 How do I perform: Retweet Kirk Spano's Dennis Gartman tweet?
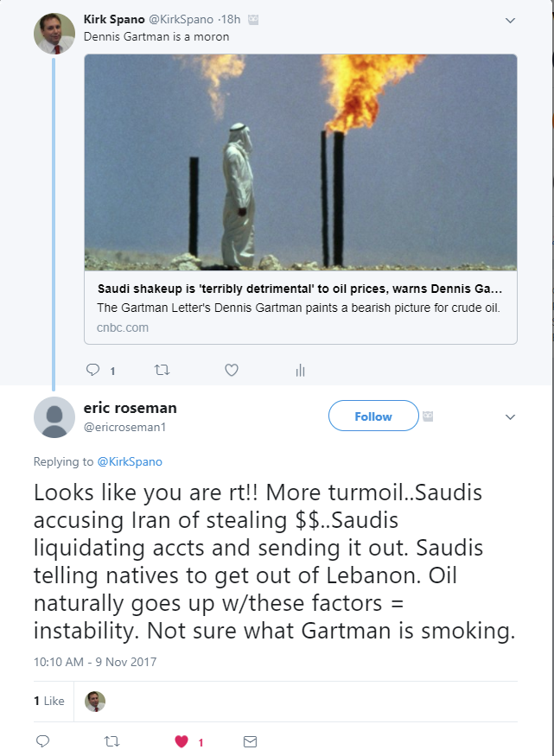tap(162, 370)
